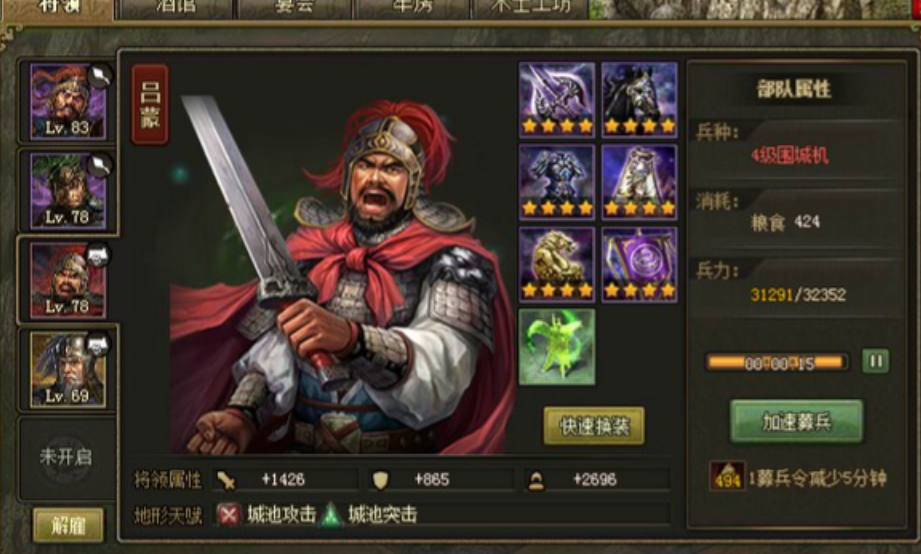Open the purple banner equipment slot
Screen dimensions: 921x554
click(x=639, y=264)
